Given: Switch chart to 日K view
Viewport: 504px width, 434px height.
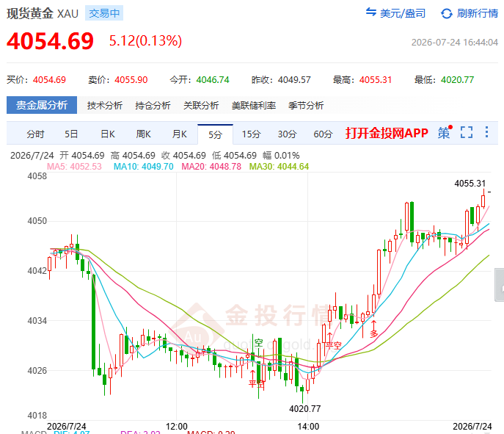Looking at the screenshot, I should 108,134.
